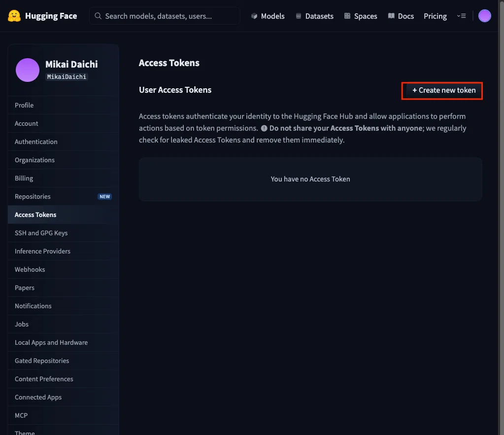Open MCP settings
This screenshot has width=504, height=435.
64,415
